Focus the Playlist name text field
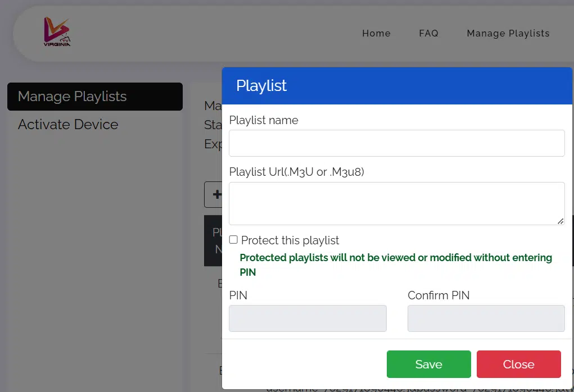This screenshot has height=392, width=574. [x=396, y=143]
